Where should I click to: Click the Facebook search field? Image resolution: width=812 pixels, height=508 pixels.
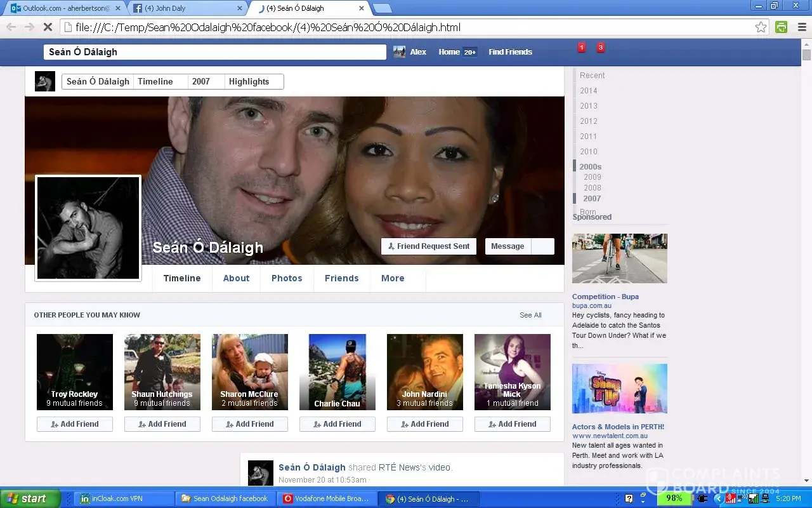(215, 52)
